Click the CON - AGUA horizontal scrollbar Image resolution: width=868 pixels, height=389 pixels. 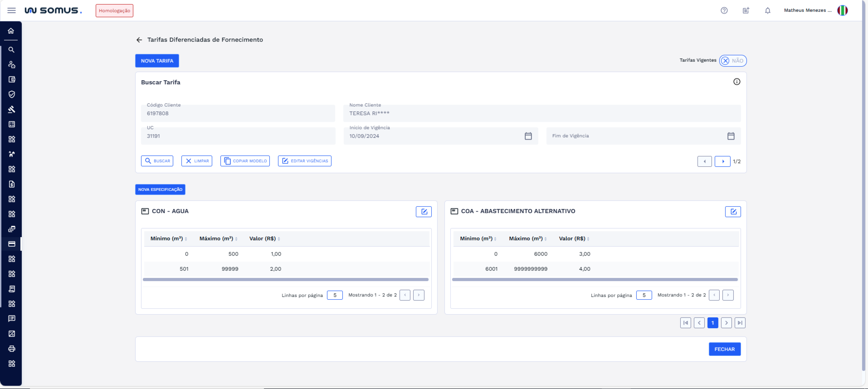pos(285,279)
